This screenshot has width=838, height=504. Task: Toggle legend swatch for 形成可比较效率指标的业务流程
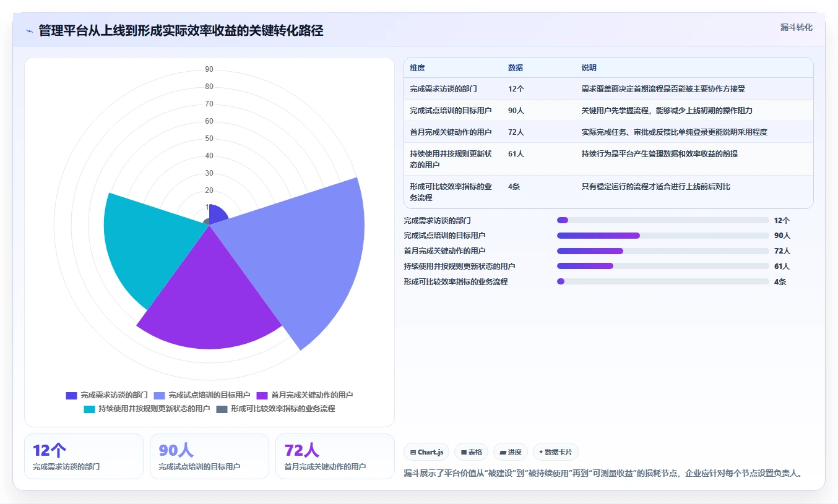pyautogui.click(x=222, y=409)
